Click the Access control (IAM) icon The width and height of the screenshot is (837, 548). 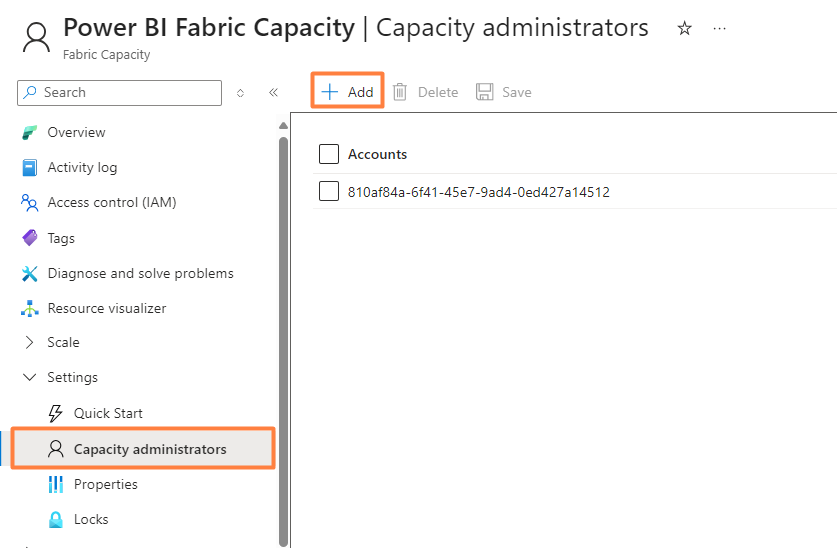pos(29,203)
